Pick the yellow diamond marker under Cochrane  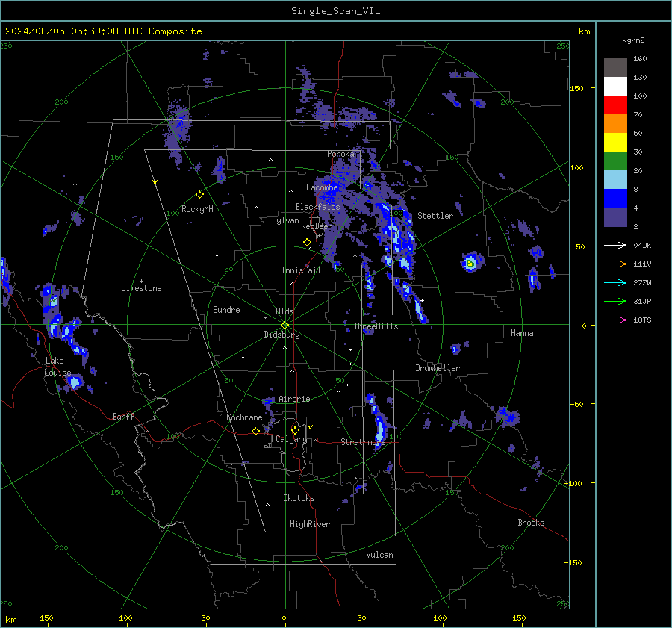(x=255, y=431)
